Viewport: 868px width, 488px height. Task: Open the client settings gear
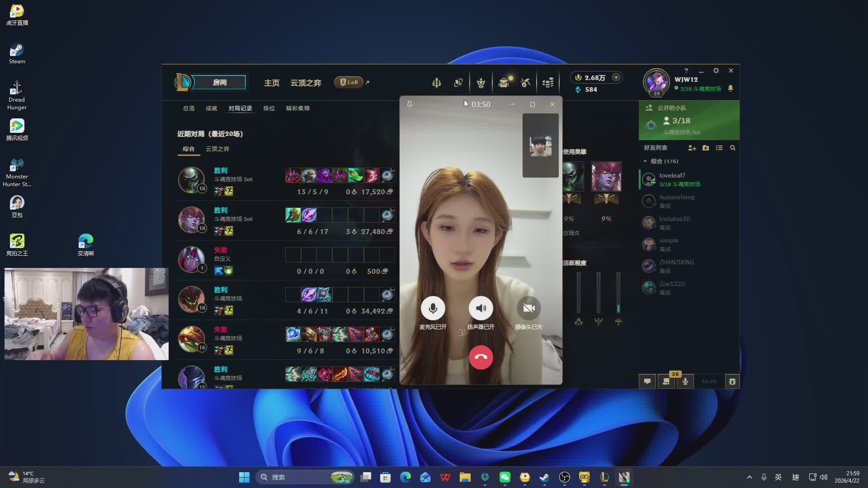pos(716,71)
